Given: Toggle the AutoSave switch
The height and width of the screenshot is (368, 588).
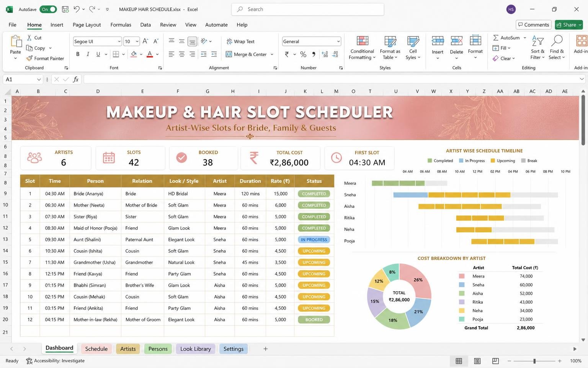Looking at the screenshot, I should tap(48, 9).
